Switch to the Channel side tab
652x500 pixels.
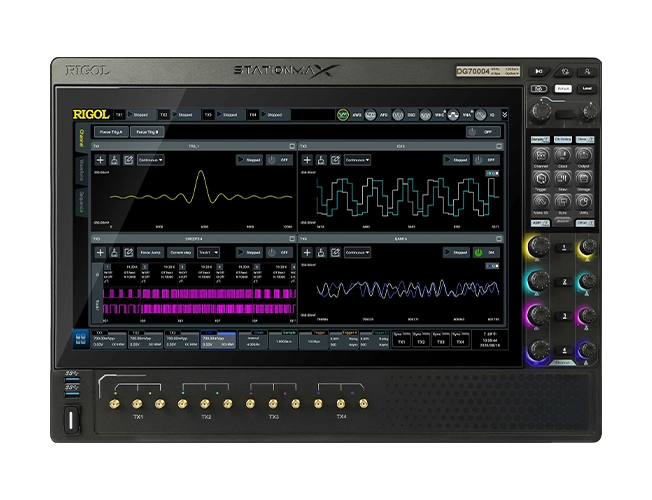(82, 138)
